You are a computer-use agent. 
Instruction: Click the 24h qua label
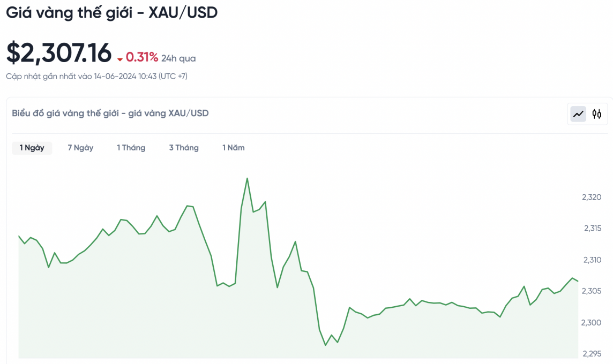[178, 58]
